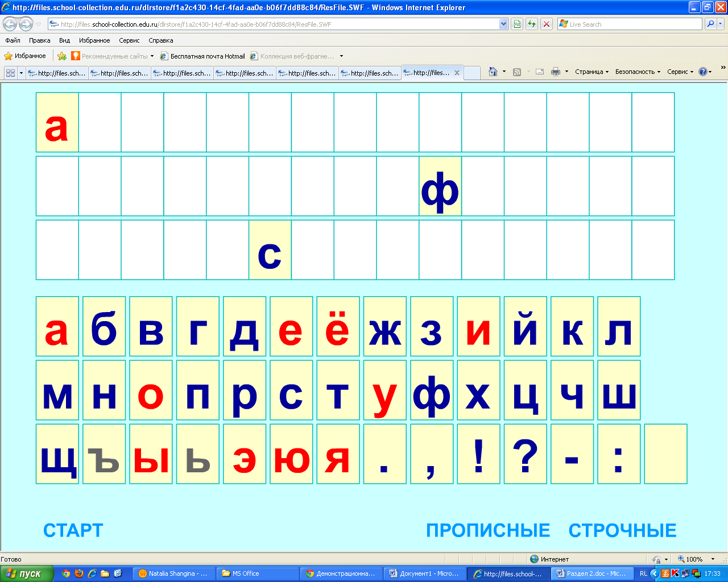Viewport: 728px width, 582px height.
Task: Open the Справка menu
Action: tap(161, 40)
